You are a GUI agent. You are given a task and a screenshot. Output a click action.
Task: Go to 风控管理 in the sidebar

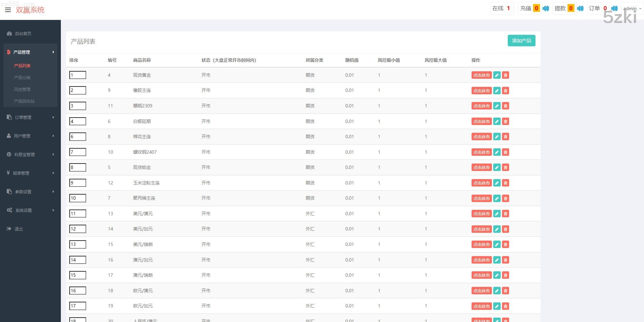coord(22,89)
